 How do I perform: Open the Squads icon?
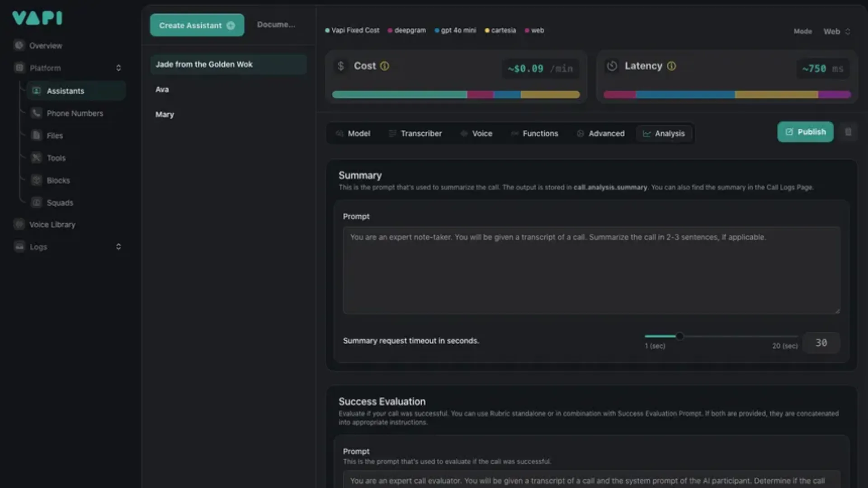pos(37,202)
